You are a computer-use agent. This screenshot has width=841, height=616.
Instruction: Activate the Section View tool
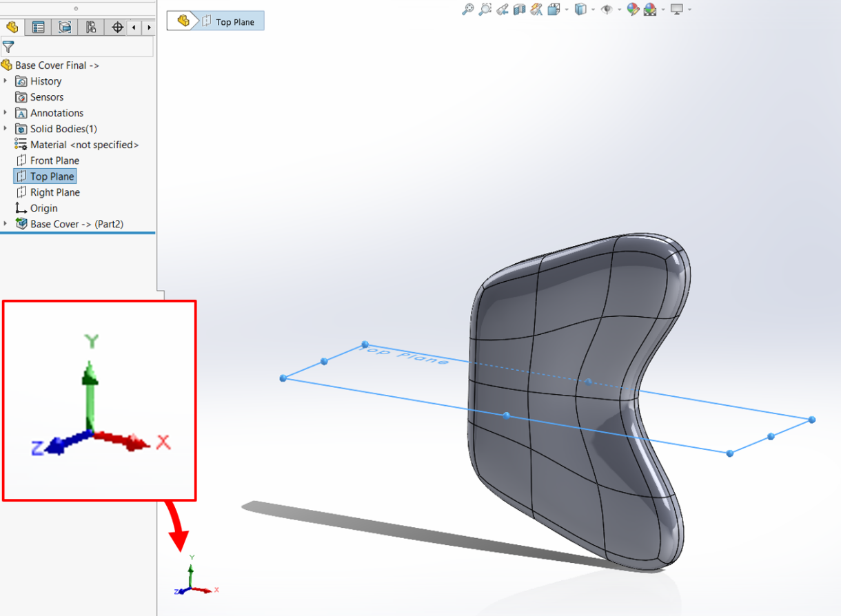click(x=519, y=10)
